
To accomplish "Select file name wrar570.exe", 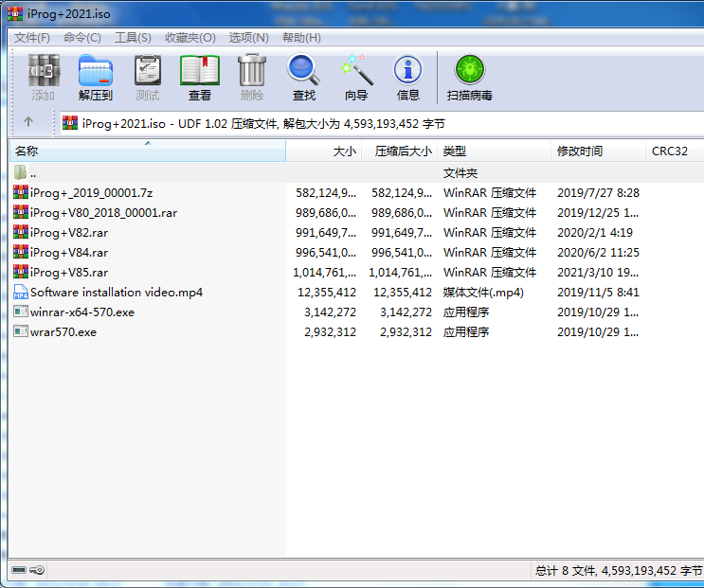I will [x=63, y=332].
